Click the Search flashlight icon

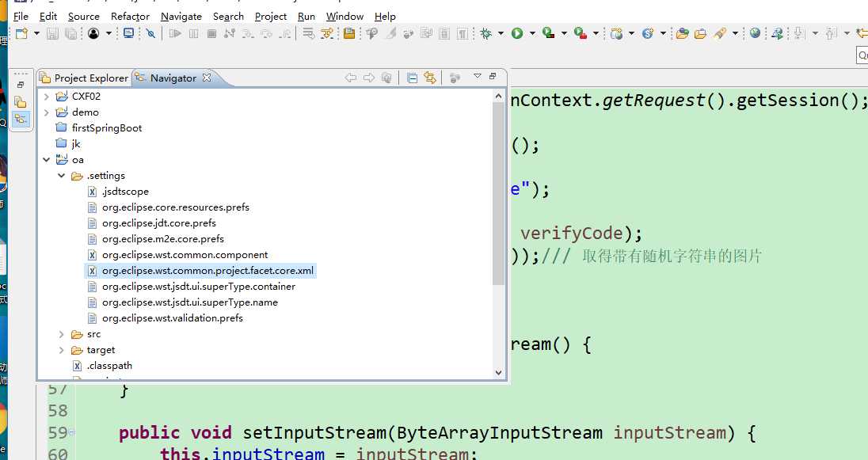tap(720, 34)
